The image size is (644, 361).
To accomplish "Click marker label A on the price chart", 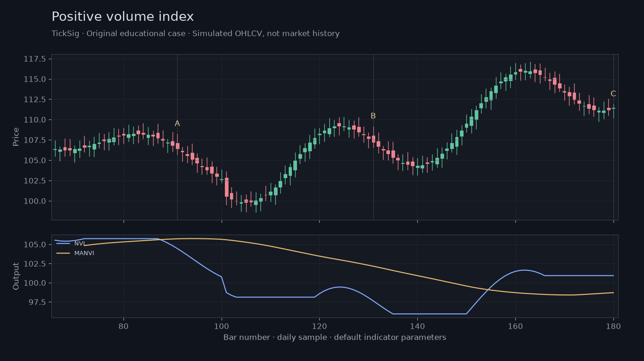I will point(177,124).
